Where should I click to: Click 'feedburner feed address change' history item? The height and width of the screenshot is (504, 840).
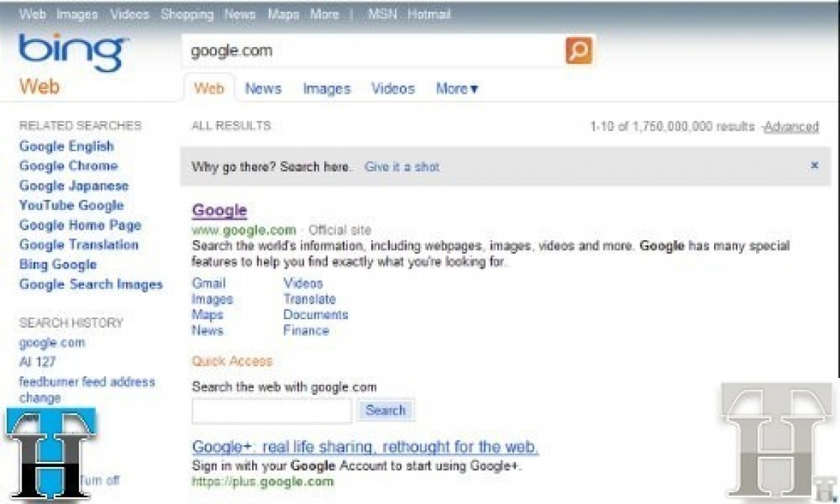[x=87, y=389]
